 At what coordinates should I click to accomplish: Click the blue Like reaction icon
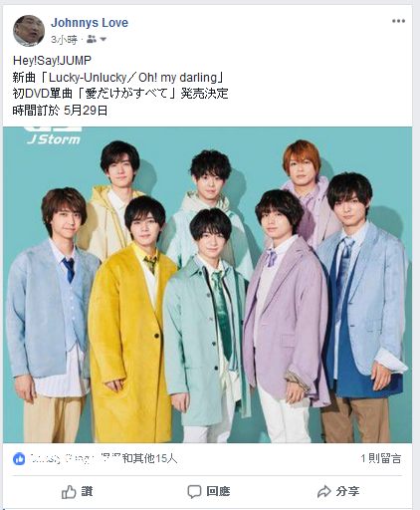pyautogui.click(x=19, y=459)
